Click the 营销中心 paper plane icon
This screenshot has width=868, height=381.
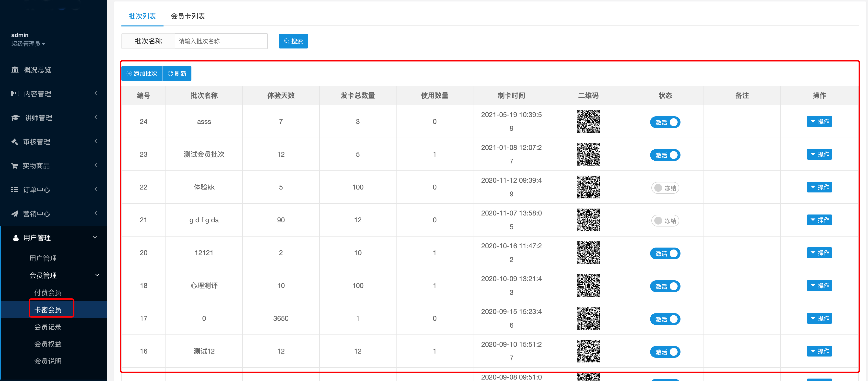(x=15, y=214)
